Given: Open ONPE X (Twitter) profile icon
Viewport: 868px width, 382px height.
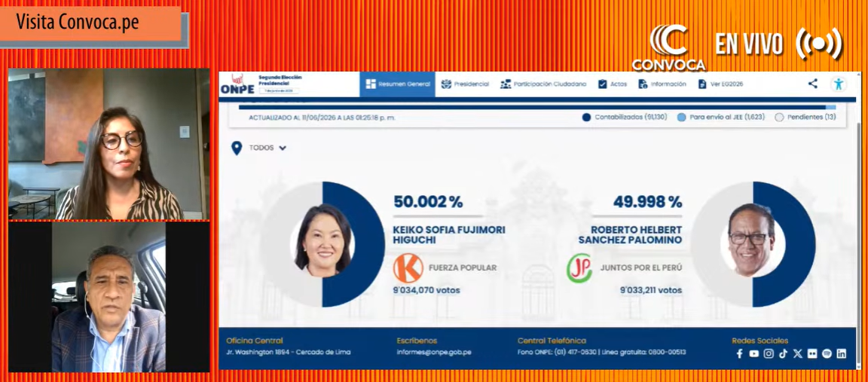Looking at the screenshot, I should (797, 354).
